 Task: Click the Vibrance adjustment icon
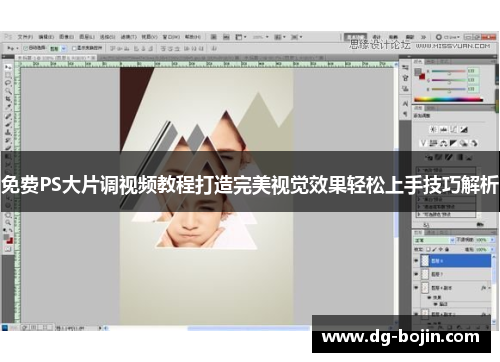(x=423, y=143)
